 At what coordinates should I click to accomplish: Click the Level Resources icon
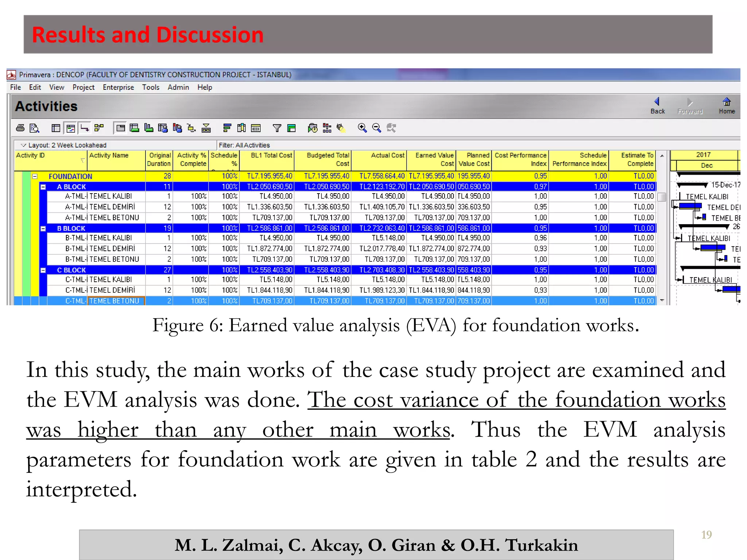point(327,128)
